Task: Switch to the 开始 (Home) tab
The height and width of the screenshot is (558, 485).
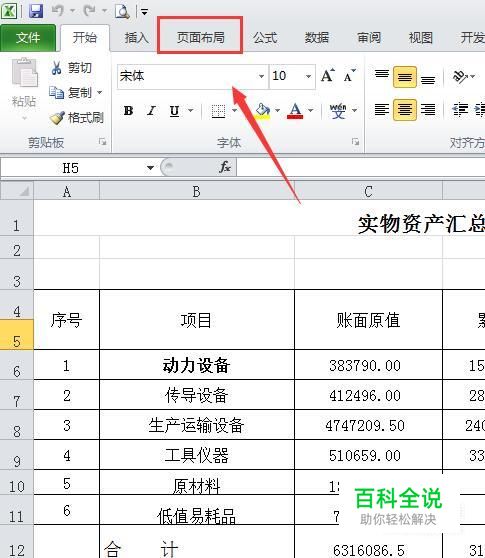Action: pos(85,38)
